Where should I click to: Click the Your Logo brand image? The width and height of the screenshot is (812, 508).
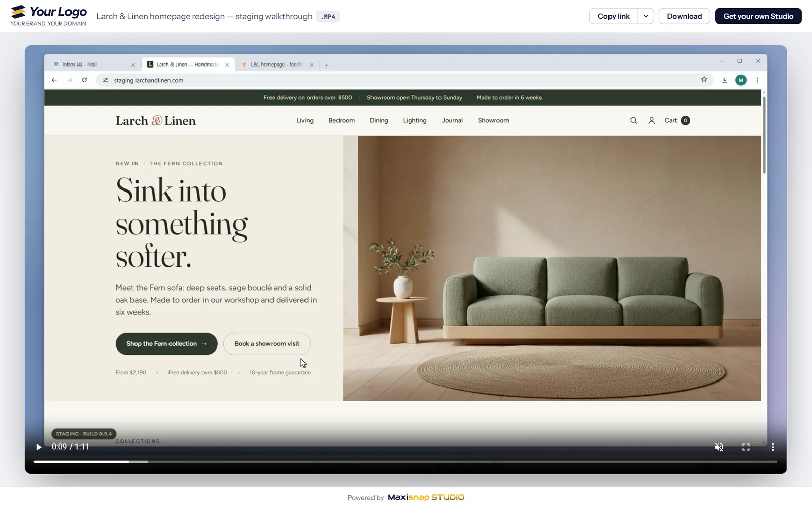pos(49,16)
